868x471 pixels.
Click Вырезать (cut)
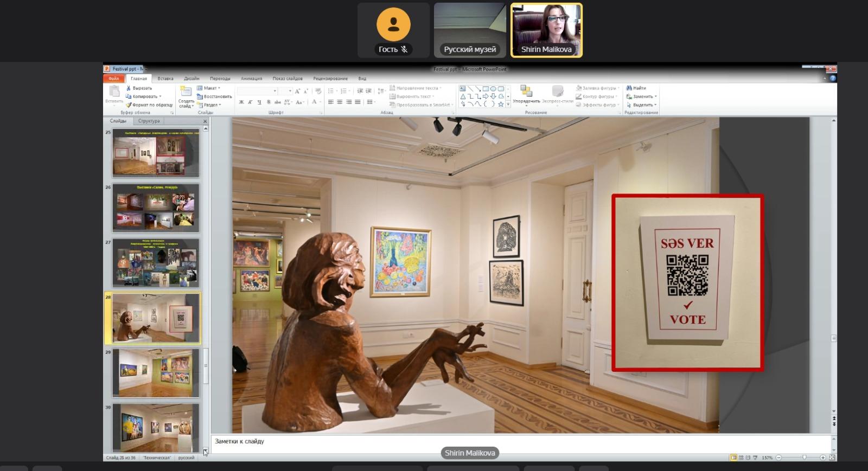[x=139, y=88]
